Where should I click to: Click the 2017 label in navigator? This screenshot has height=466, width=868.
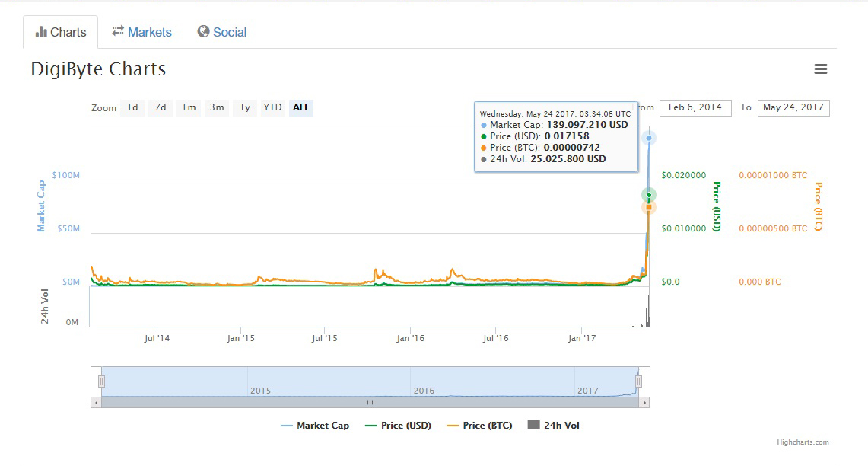588,391
